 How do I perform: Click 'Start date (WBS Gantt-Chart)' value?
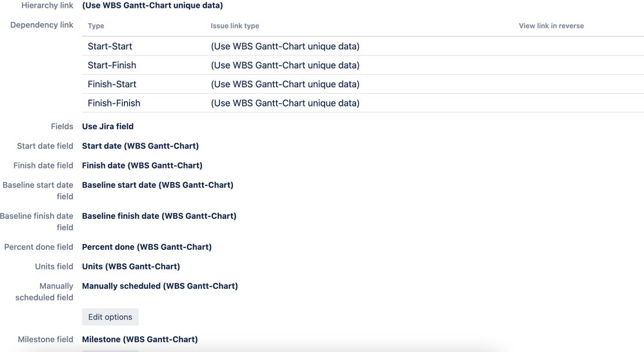click(x=140, y=146)
